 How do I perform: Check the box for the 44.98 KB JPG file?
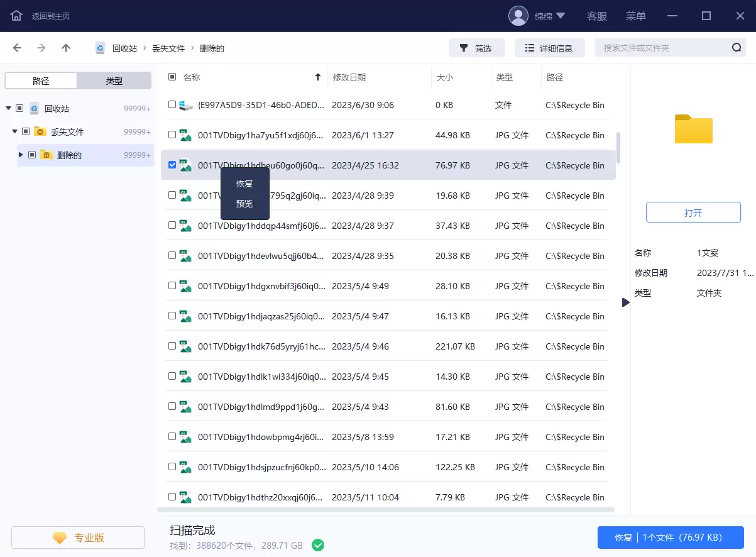click(x=172, y=135)
